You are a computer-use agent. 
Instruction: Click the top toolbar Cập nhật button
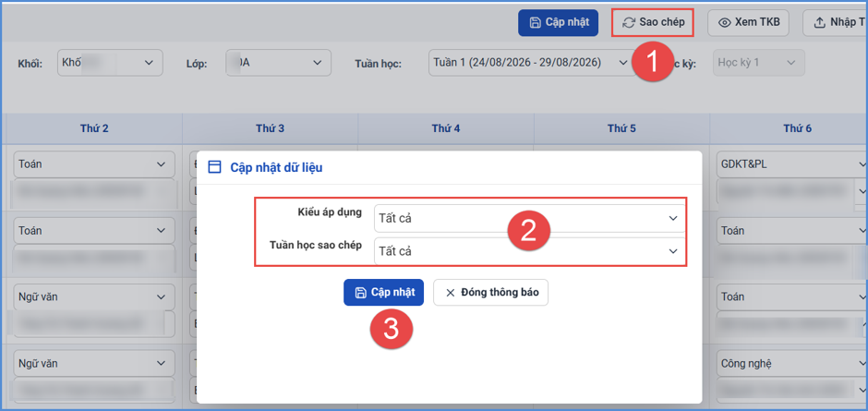pos(558,23)
